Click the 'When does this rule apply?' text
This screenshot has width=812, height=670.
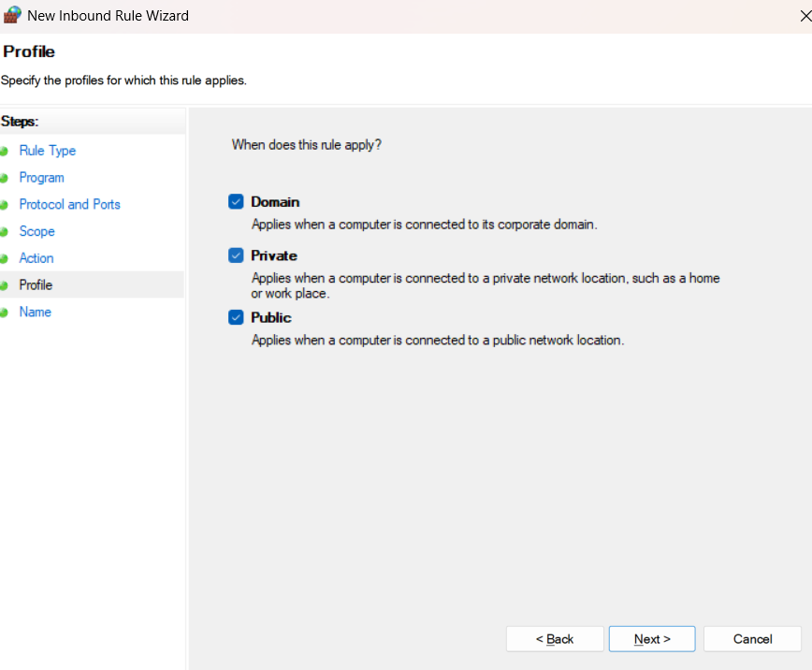(306, 144)
